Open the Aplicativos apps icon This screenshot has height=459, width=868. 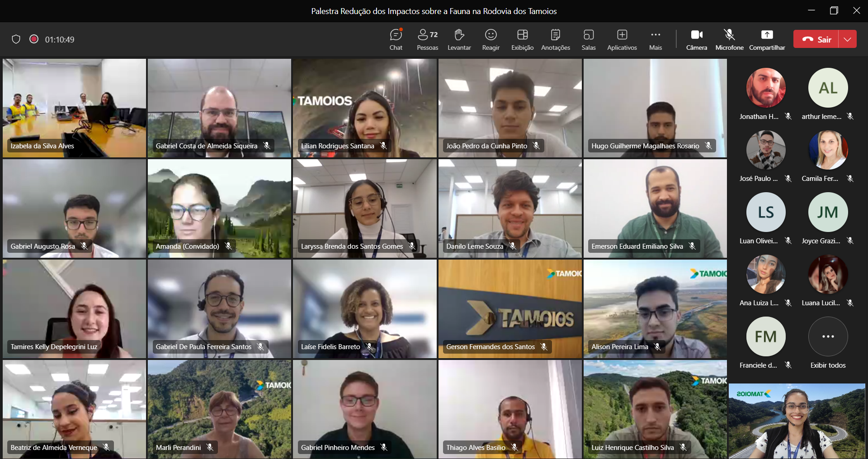[622, 39]
